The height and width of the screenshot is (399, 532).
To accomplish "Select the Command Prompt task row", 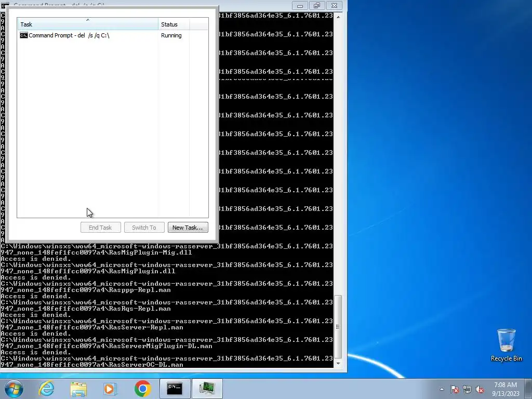I will point(113,35).
